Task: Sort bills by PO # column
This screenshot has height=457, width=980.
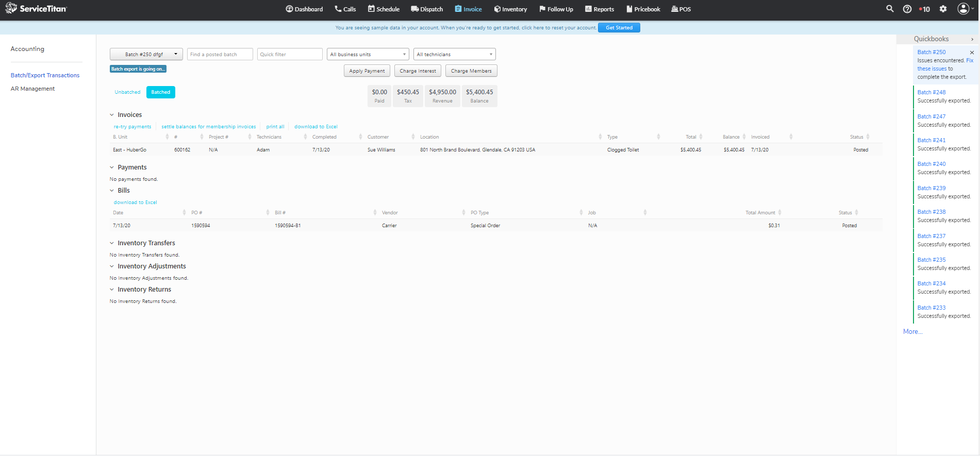Action: pos(268,213)
